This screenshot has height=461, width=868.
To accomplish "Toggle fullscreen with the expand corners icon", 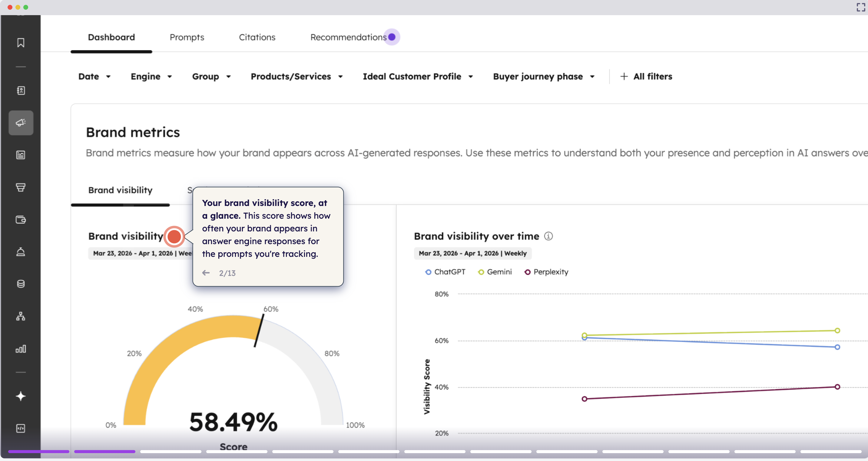I will [861, 7].
